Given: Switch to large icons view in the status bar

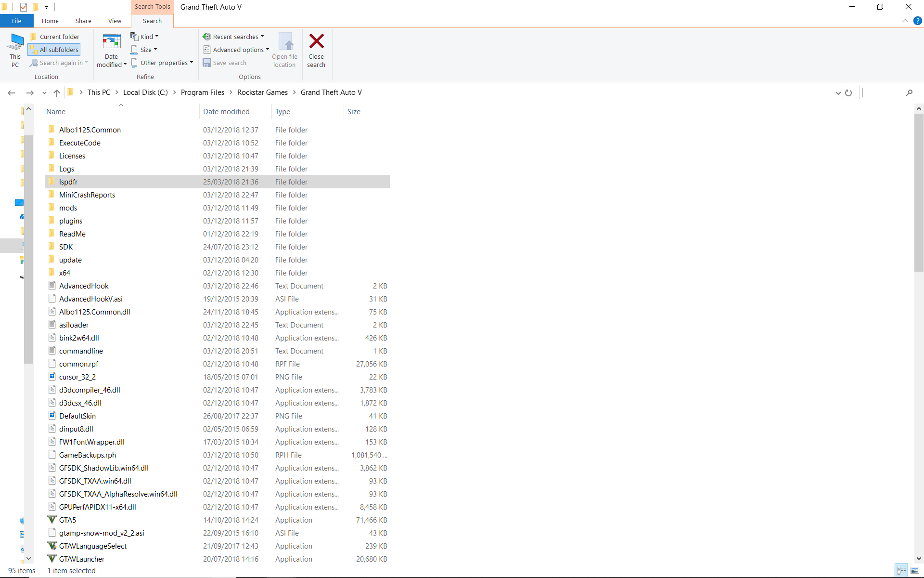Looking at the screenshot, I should pos(914,571).
